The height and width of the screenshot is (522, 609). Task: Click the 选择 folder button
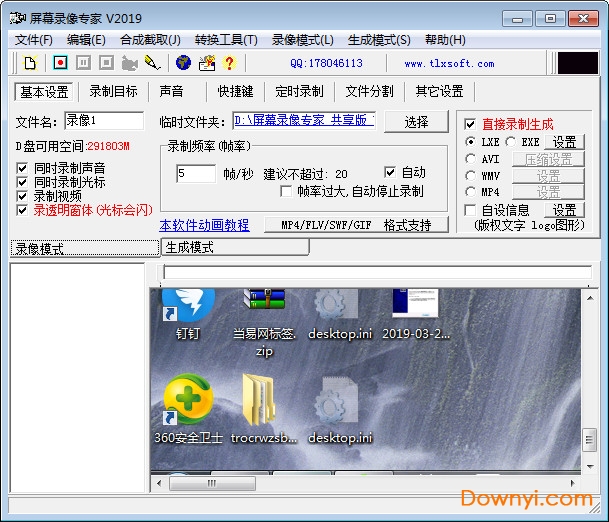coord(416,122)
